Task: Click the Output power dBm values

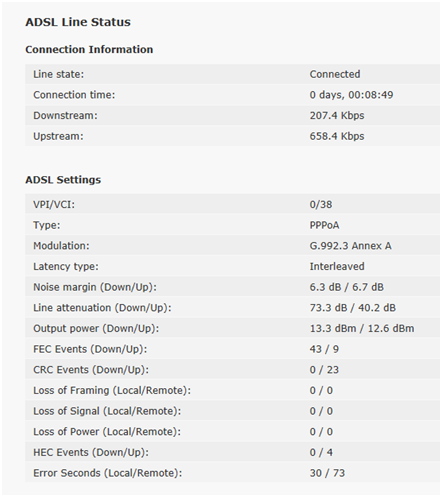Action: [x=362, y=328]
